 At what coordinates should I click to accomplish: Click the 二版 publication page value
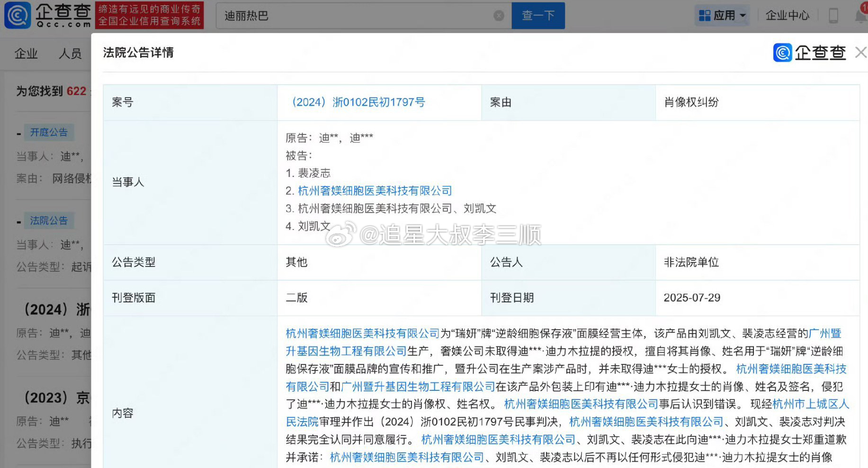296,298
